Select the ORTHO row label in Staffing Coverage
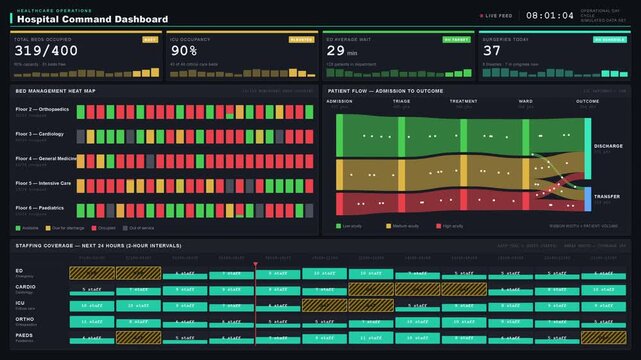This screenshot has width=641, height=360. pos(25,319)
